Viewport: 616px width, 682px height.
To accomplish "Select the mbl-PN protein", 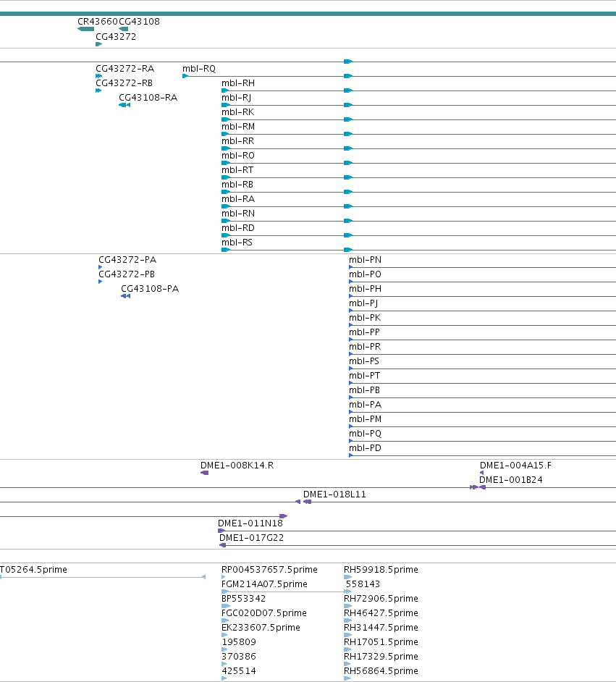I will 365,260.
